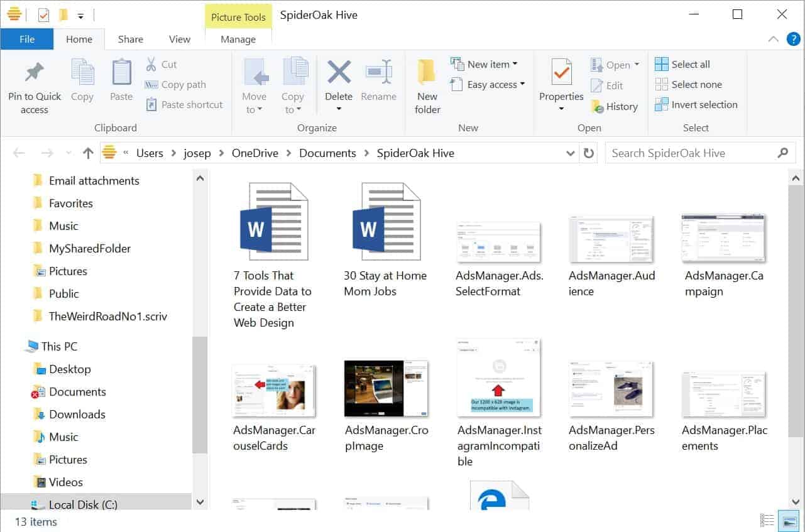Switch to Large thumbnails view in status bar

coord(789,521)
